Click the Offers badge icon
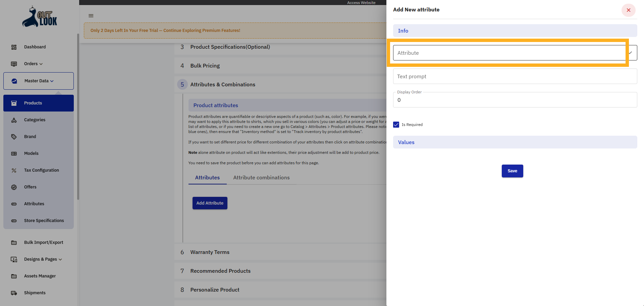 click(x=14, y=187)
